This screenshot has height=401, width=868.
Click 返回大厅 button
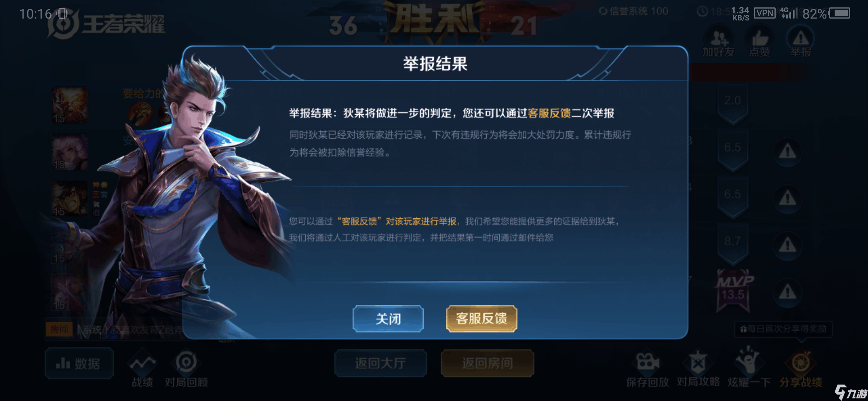point(381,363)
